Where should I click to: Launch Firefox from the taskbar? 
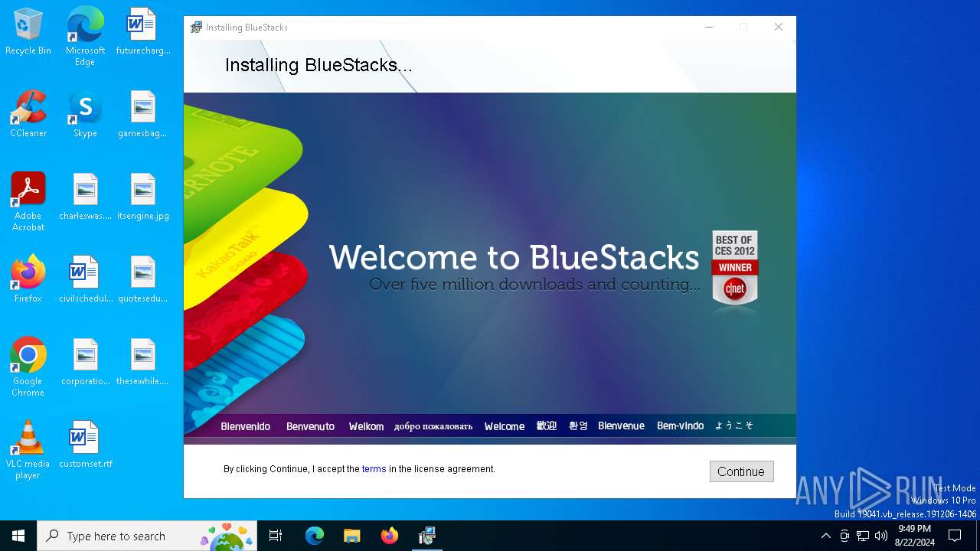(390, 536)
